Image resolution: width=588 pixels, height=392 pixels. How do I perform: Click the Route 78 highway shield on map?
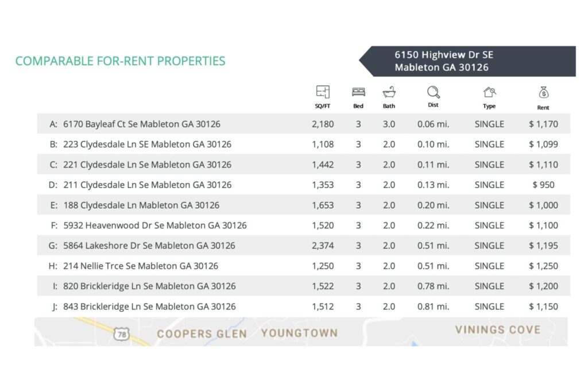pyautogui.click(x=121, y=333)
